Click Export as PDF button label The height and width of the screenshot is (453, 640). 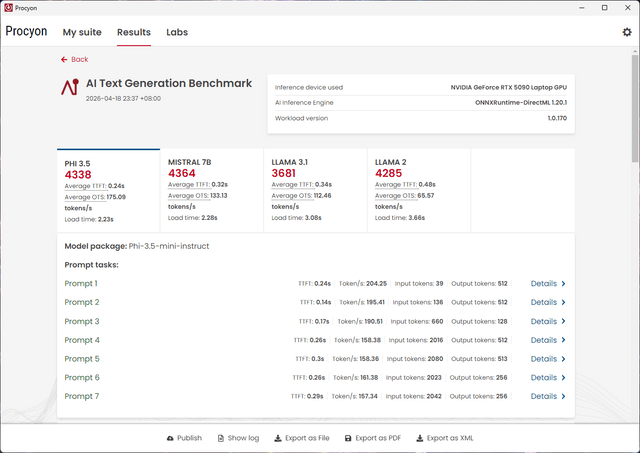coord(378,438)
